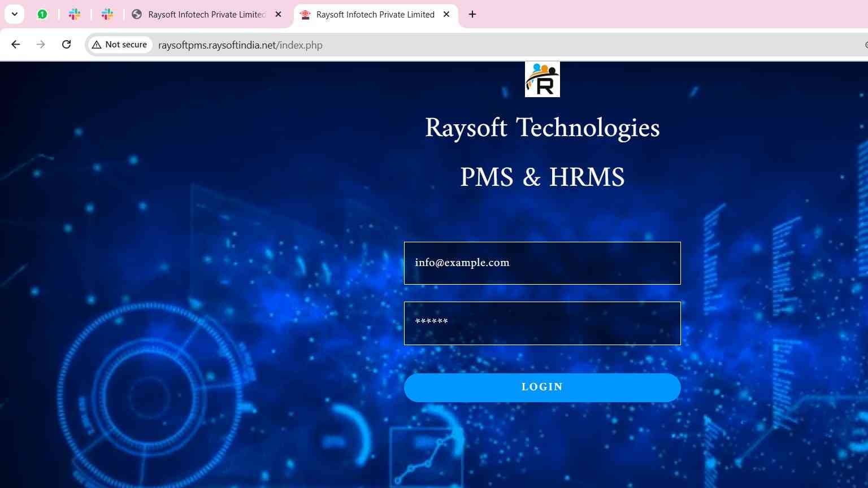
Task: Click the Raysoft logo image
Action: [542, 80]
